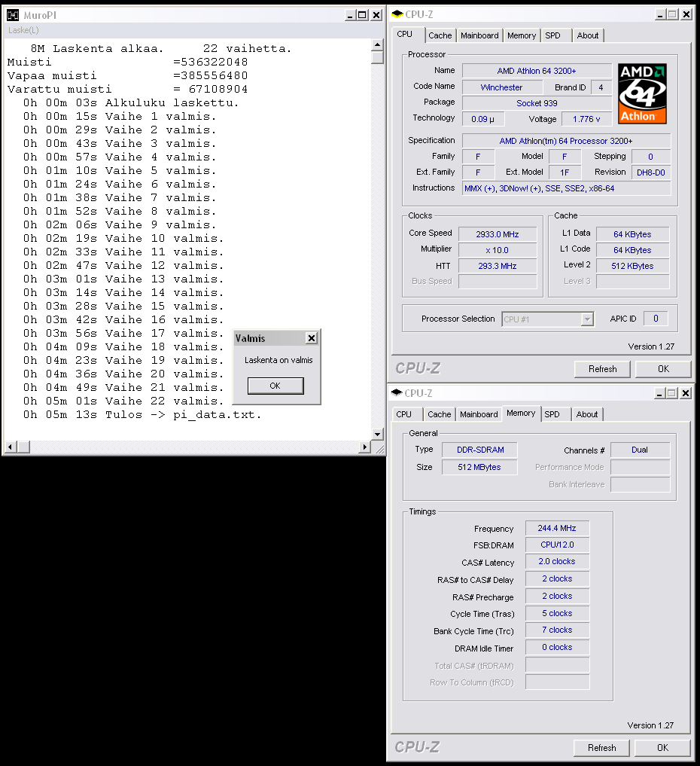Click the Package value 'Socket 939'
The image size is (700, 766).
[537, 103]
